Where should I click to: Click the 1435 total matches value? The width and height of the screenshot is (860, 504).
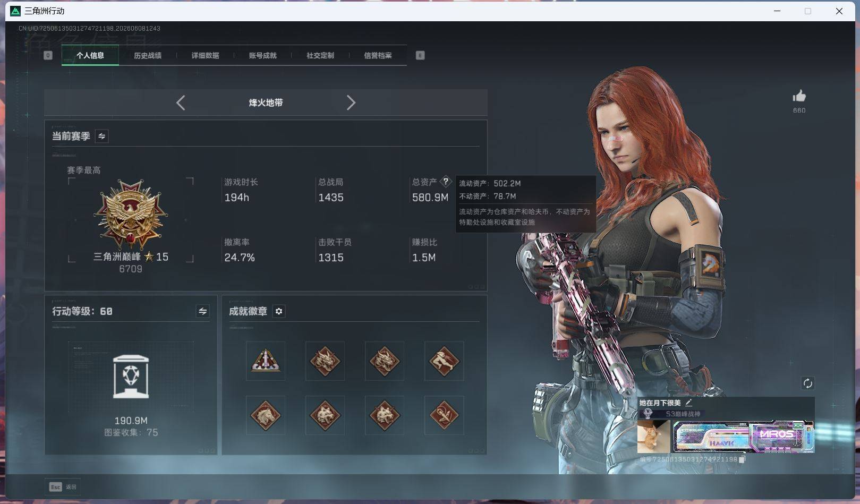pos(330,198)
